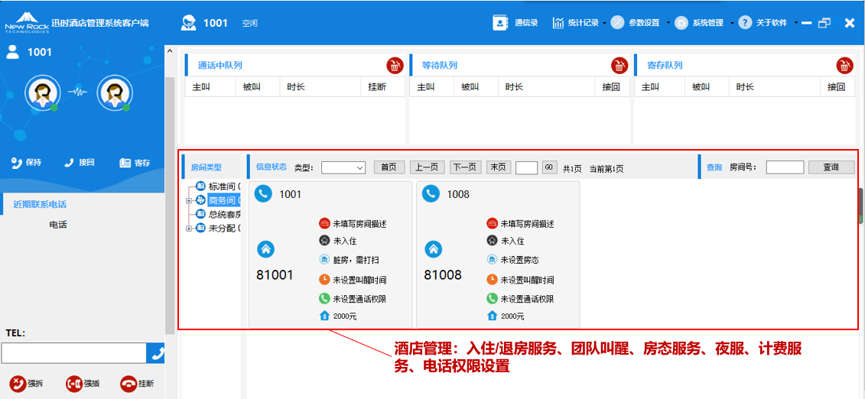The width and height of the screenshot is (865, 399).
Task: Click the 强拆 icon at the bottom left
Action: tap(19, 384)
